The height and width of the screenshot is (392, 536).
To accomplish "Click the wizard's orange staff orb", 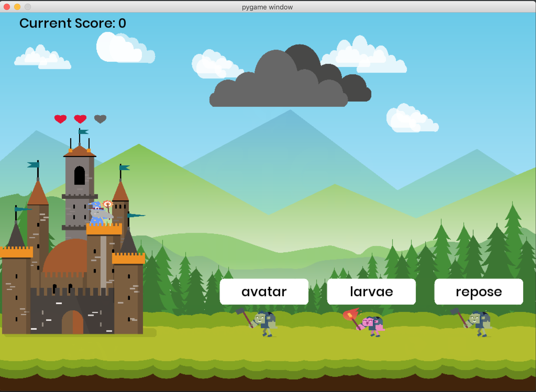I will 108,204.
